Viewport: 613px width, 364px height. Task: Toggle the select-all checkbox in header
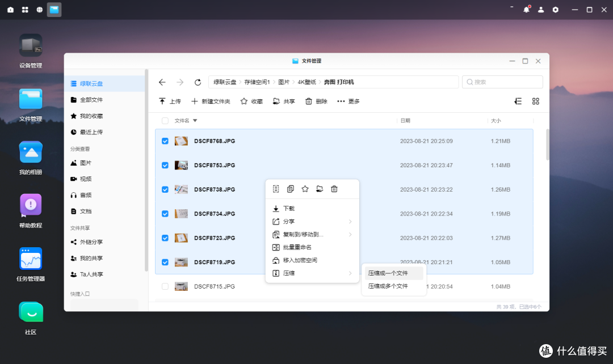[165, 121]
